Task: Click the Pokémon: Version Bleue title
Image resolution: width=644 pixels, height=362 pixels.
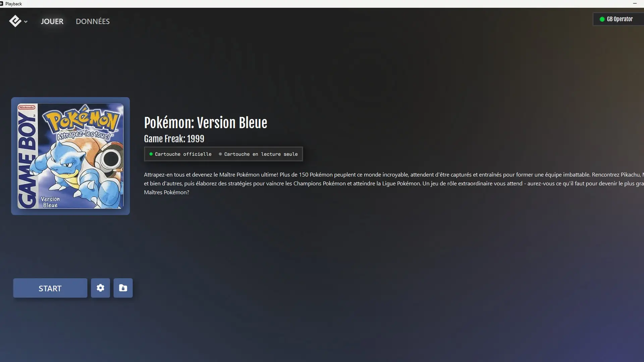Action: [x=206, y=123]
